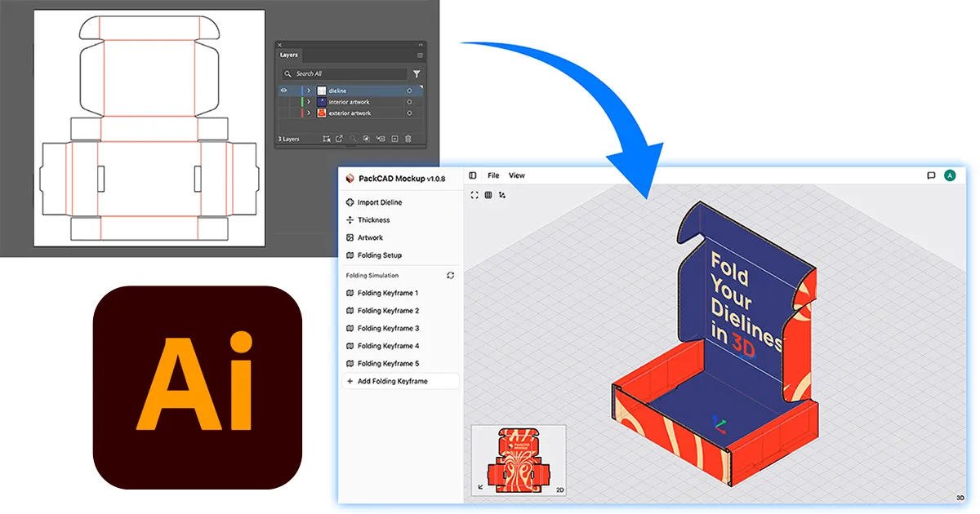
Task: Click the trash Delete Selection icon in Layers panel
Action: pyautogui.click(x=408, y=139)
